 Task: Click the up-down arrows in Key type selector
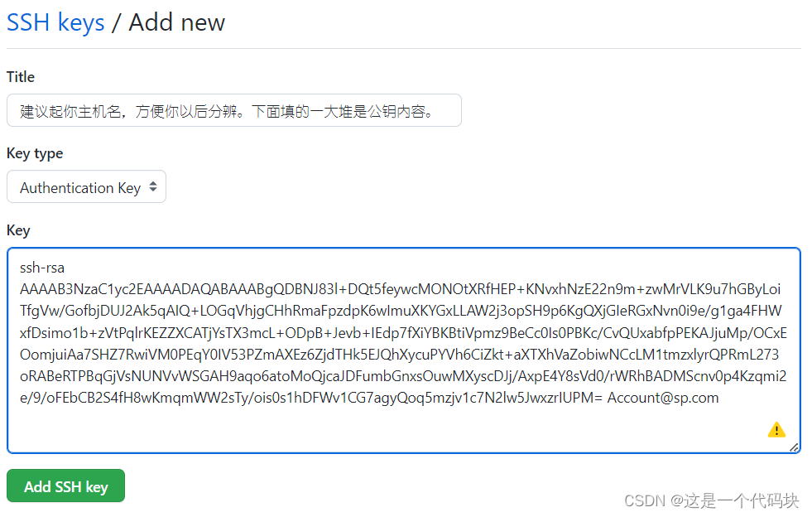tap(153, 186)
